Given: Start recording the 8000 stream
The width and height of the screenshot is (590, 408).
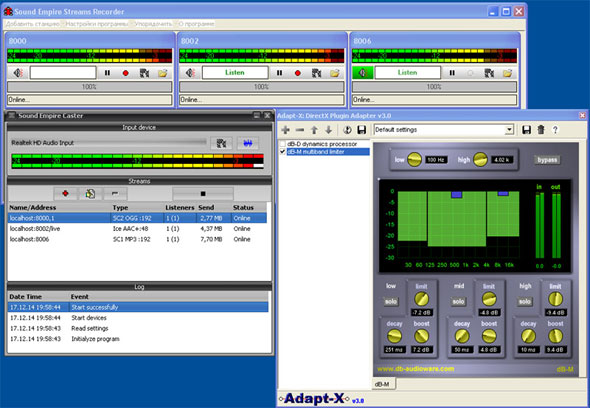Looking at the screenshot, I should point(126,73).
